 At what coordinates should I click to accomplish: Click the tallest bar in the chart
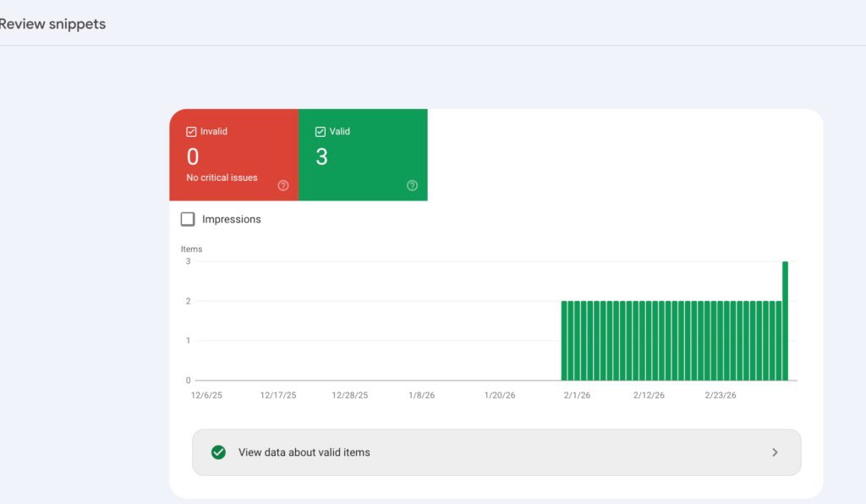[786, 321]
